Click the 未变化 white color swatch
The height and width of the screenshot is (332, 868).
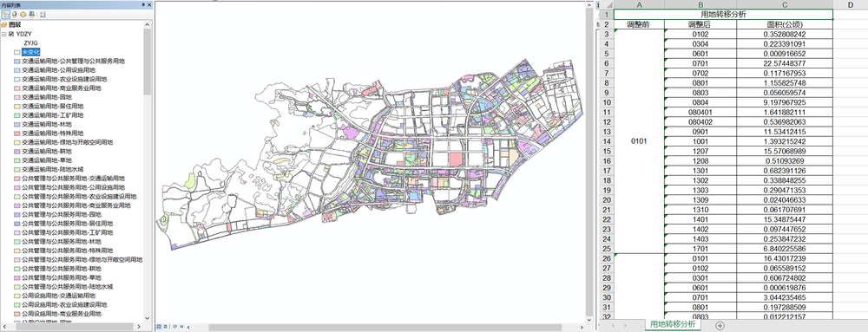(17, 52)
